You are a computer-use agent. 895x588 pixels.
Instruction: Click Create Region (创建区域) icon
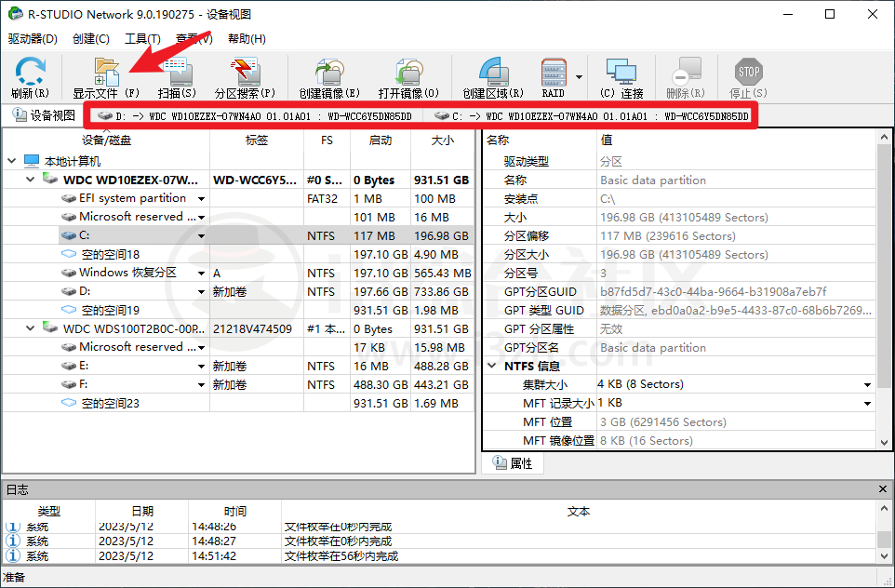click(x=493, y=77)
